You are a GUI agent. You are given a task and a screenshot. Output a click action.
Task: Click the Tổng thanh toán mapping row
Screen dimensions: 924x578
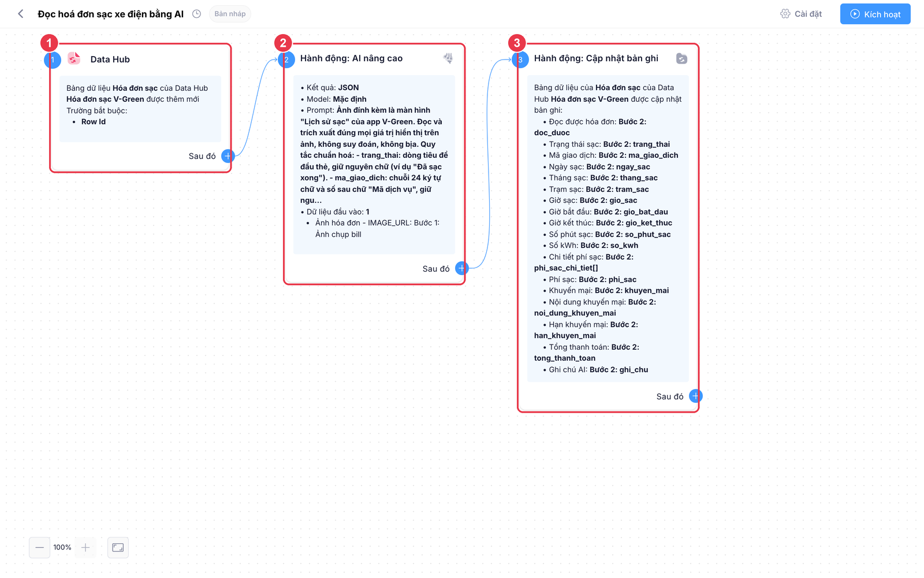587,353
